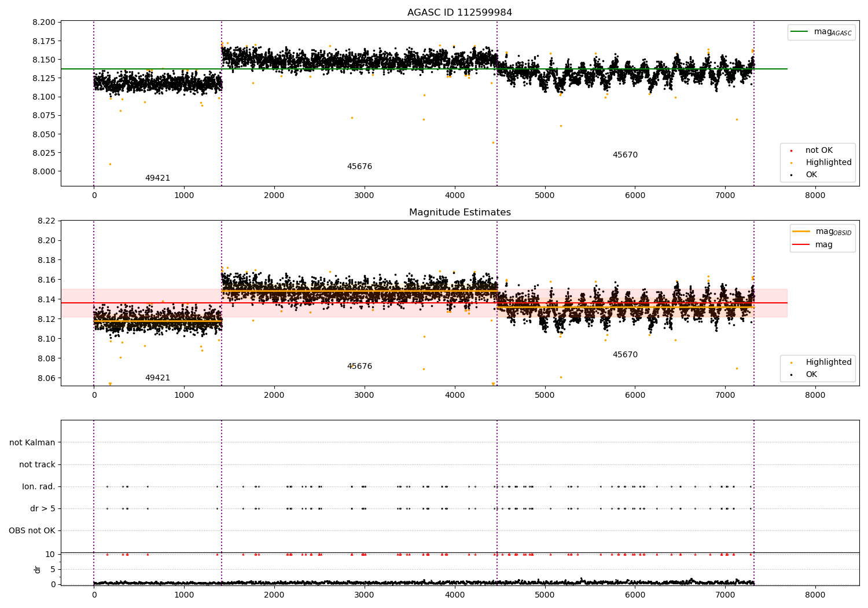Click the 8.200 y-axis tick label
Image resolution: width=868 pixels, height=608 pixels.
coord(44,22)
